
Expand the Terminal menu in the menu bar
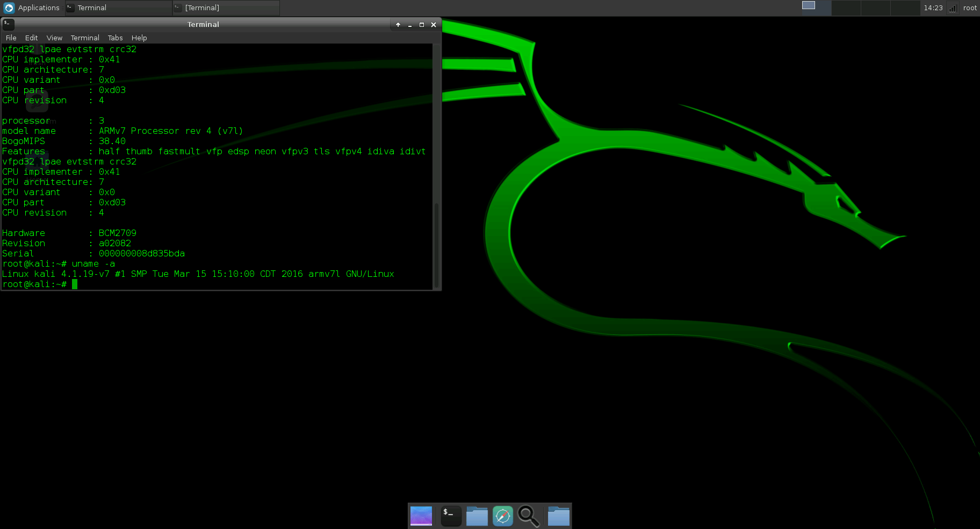tap(85, 38)
